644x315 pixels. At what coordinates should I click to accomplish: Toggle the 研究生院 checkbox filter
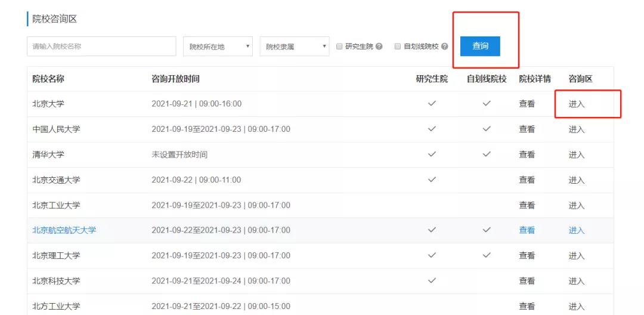(340, 47)
